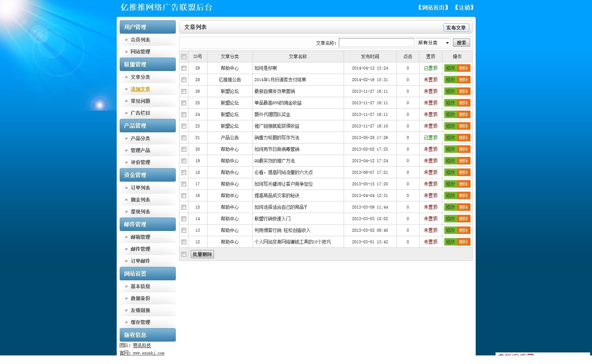This screenshot has width=592, height=364.
Task: Select 添加文章 sidebar item
Action: coord(140,89)
